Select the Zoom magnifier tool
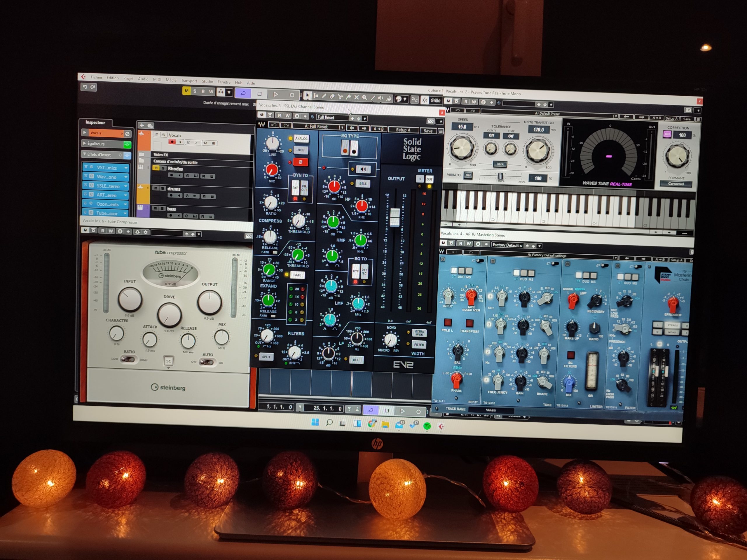This screenshot has height=560, width=747. [365, 97]
